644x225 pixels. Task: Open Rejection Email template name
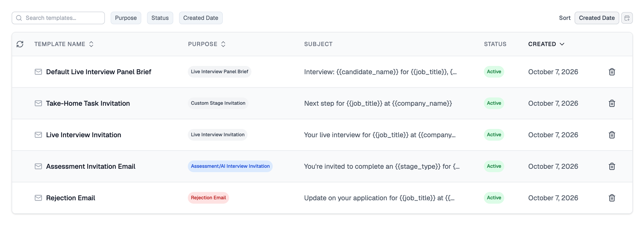pos(71,198)
